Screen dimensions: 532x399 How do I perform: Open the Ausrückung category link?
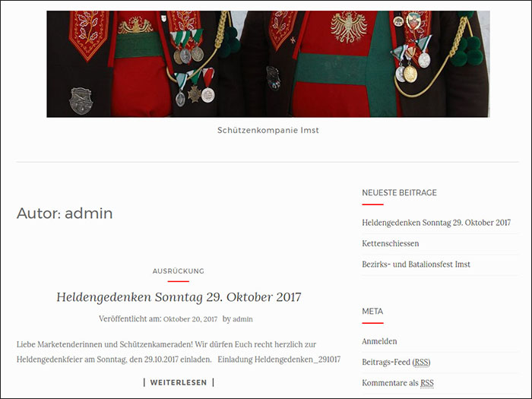click(x=178, y=271)
